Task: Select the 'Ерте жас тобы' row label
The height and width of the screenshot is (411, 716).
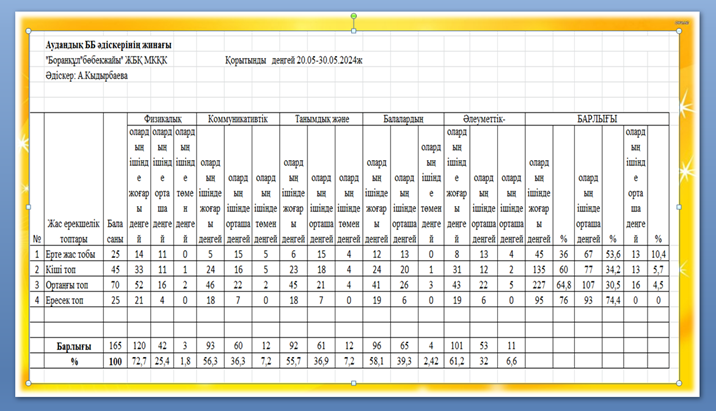Action: pyautogui.click(x=70, y=254)
